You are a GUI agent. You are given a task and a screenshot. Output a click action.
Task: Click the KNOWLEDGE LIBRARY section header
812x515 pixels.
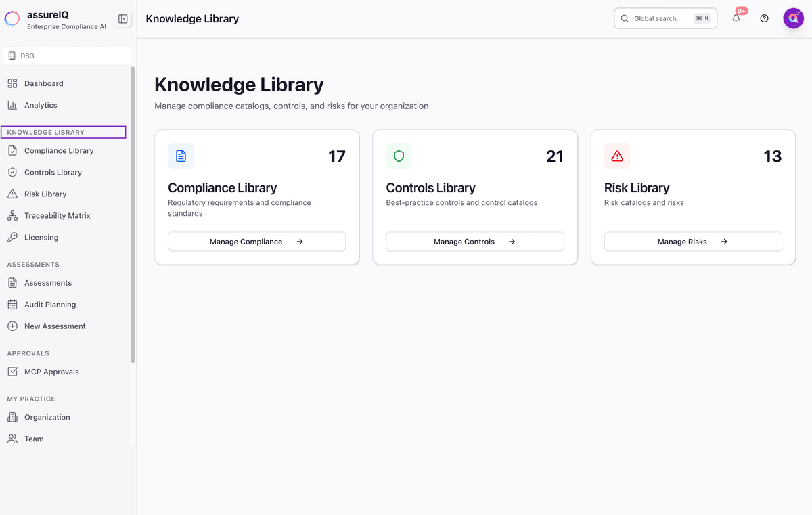(x=46, y=132)
